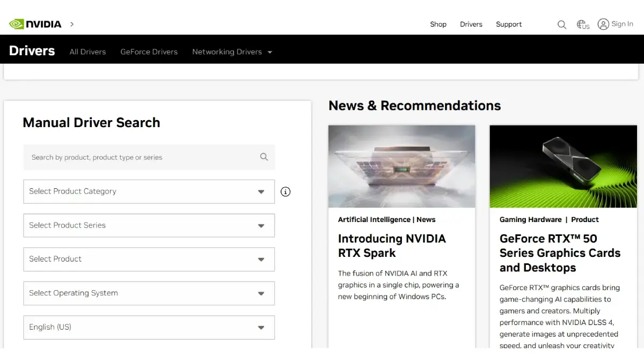Viewport: 644px width, 362px height.
Task: Open Select Product dropdown
Action: (x=149, y=259)
